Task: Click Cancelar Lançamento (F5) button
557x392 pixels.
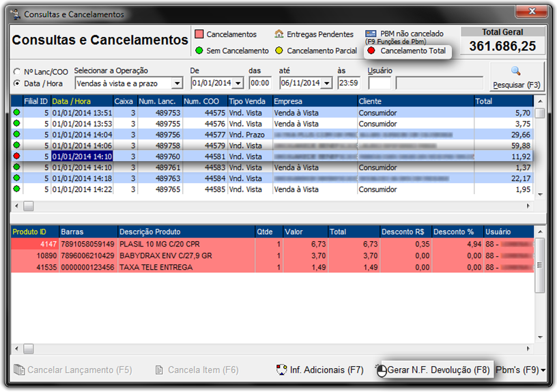Action: click(73, 370)
